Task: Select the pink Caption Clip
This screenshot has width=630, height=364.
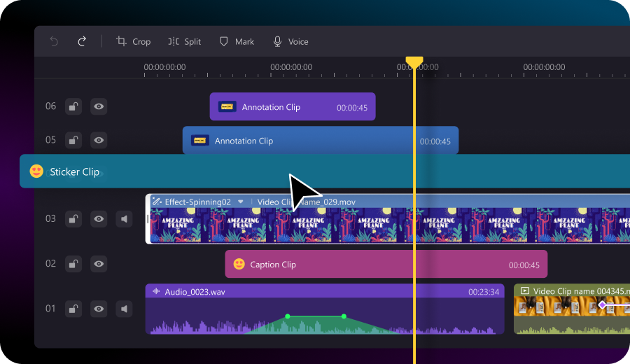Action: coord(386,264)
